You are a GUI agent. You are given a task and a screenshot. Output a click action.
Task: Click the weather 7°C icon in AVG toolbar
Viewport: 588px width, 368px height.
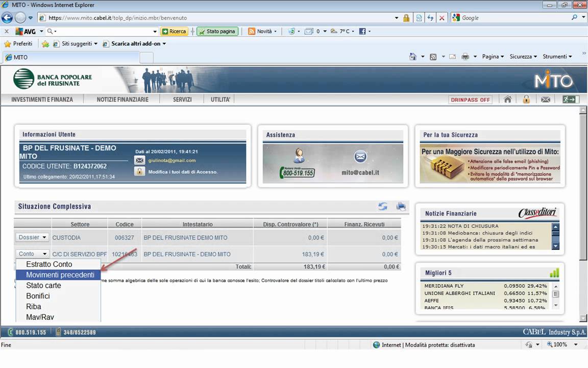pos(334,31)
